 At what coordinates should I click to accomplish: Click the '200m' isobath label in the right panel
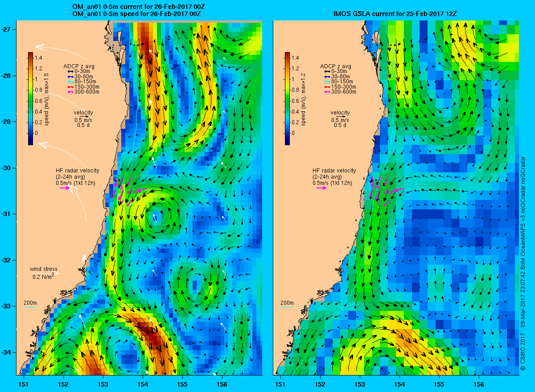(x=287, y=303)
